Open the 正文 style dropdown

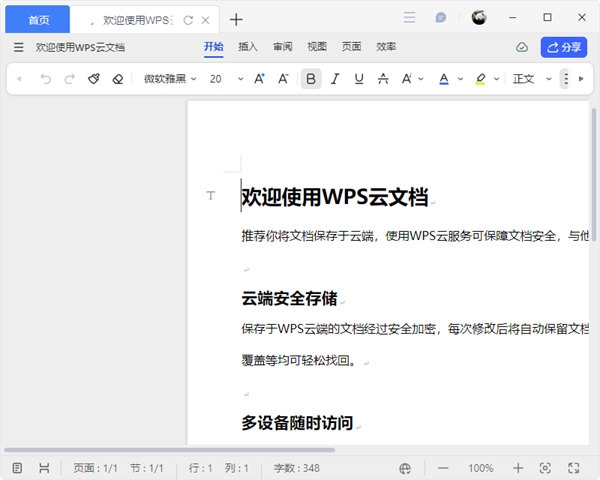pos(532,79)
